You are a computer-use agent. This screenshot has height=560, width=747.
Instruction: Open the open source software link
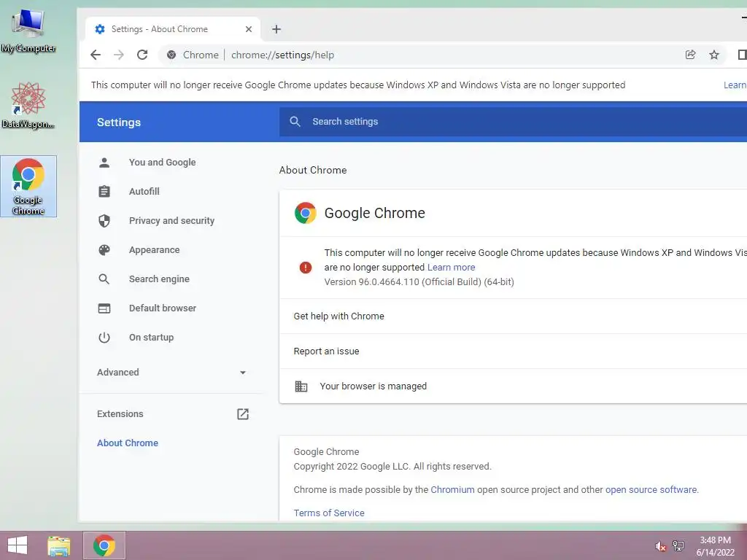[x=651, y=489]
